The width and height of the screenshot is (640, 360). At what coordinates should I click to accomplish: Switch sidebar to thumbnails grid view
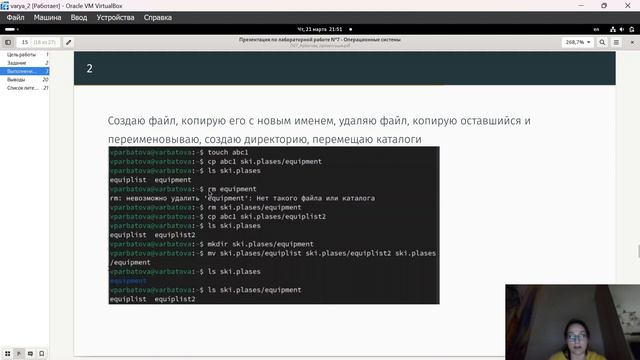click(7, 353)
